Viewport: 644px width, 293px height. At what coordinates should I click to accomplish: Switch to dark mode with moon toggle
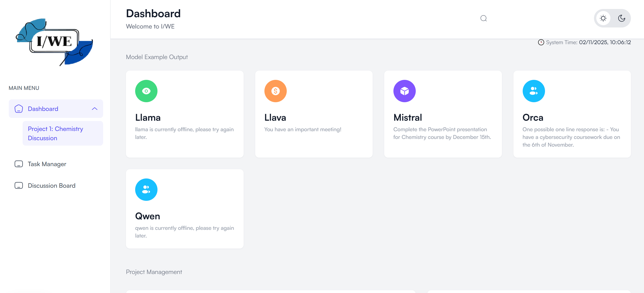coord(621,18)
